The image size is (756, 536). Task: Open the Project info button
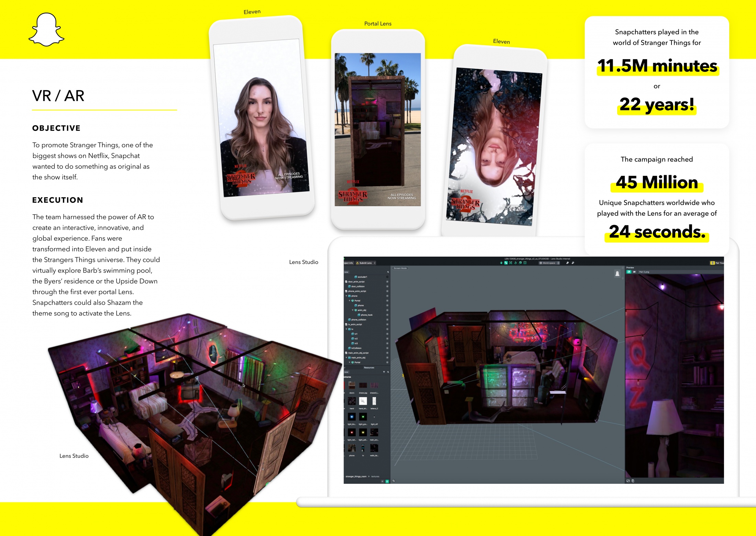tap(348, 263)
